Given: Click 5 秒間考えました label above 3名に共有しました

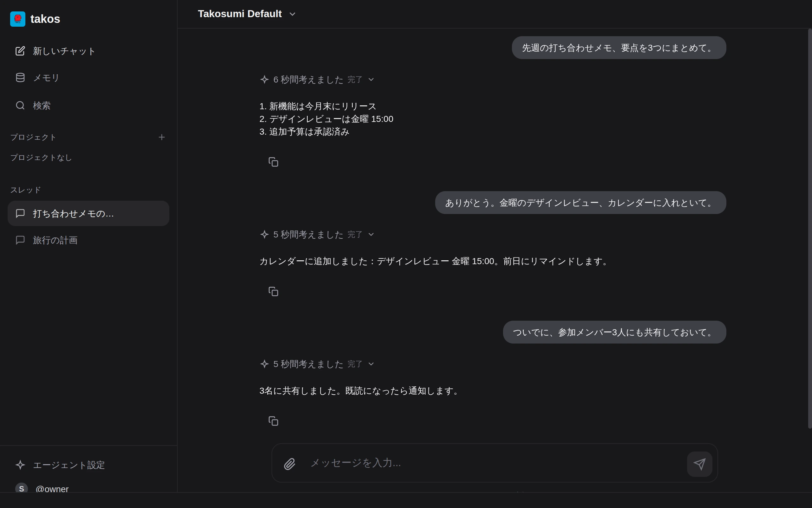Looking at the screenshot, I should pyautogui.click(x=308, y=364).
